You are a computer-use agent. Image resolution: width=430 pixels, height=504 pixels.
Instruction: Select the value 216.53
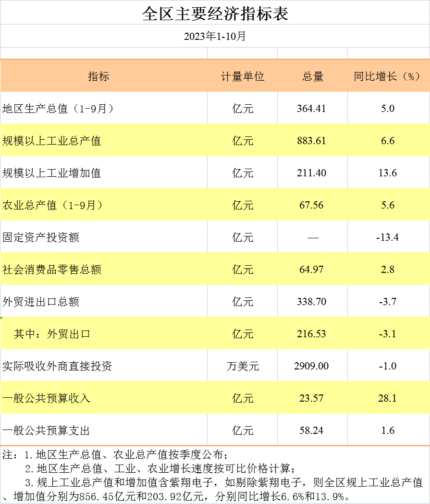(311, 333)
